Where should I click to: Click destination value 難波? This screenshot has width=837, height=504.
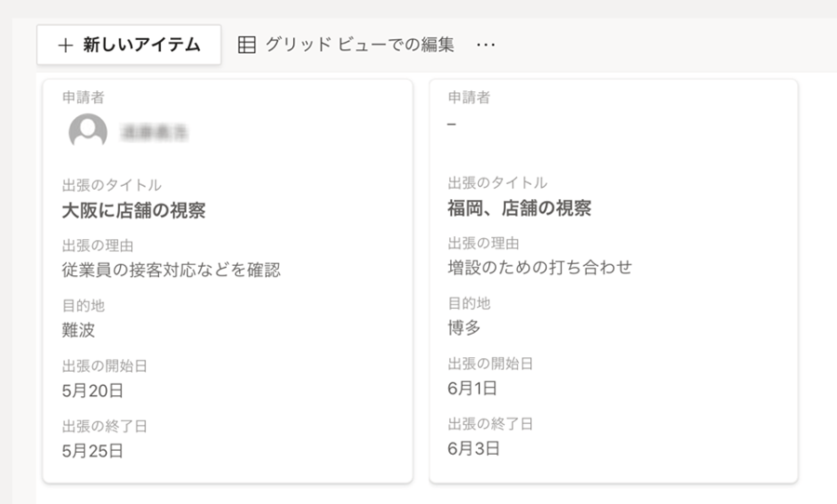tap(79, 330)
